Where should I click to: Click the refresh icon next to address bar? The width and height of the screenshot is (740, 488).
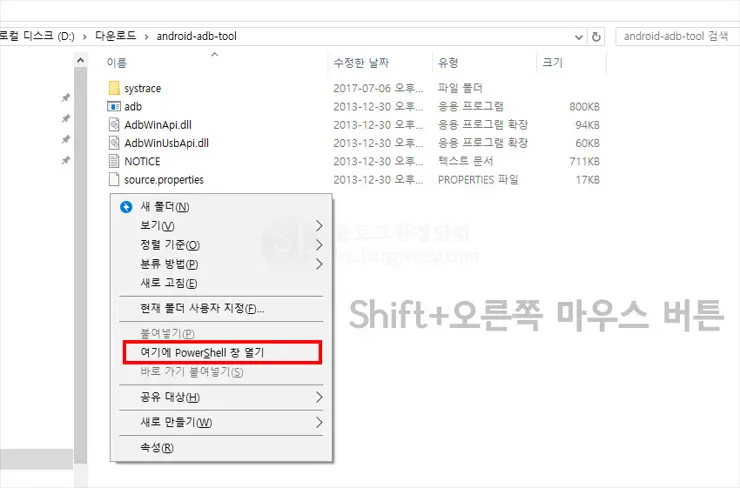tap(596, 36)
